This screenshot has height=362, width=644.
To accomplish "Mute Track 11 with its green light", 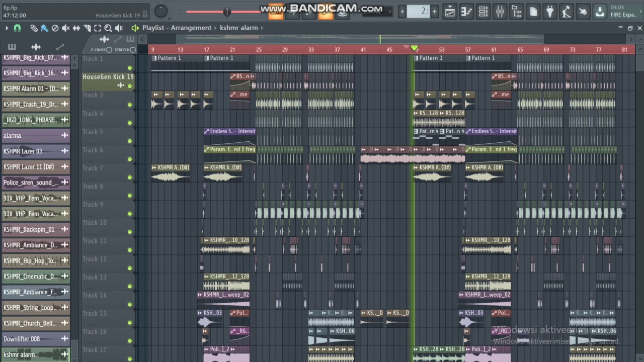I will (130, 250).
